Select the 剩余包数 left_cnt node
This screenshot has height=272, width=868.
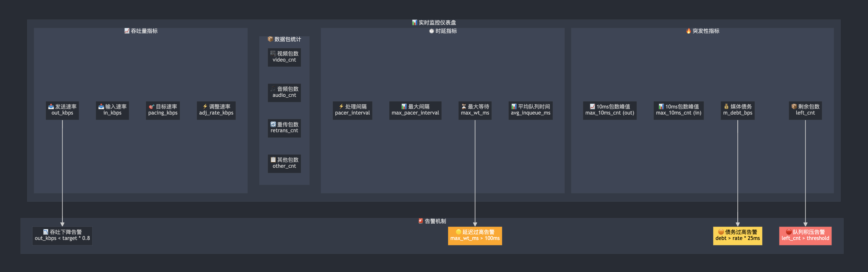point(805,110)
